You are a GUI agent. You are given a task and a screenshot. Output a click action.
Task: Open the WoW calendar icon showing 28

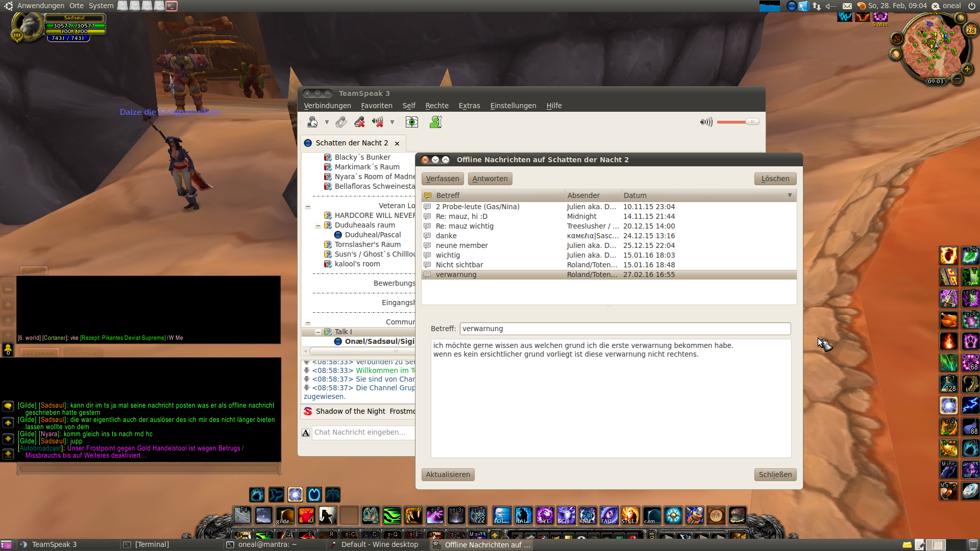point(971,30)
